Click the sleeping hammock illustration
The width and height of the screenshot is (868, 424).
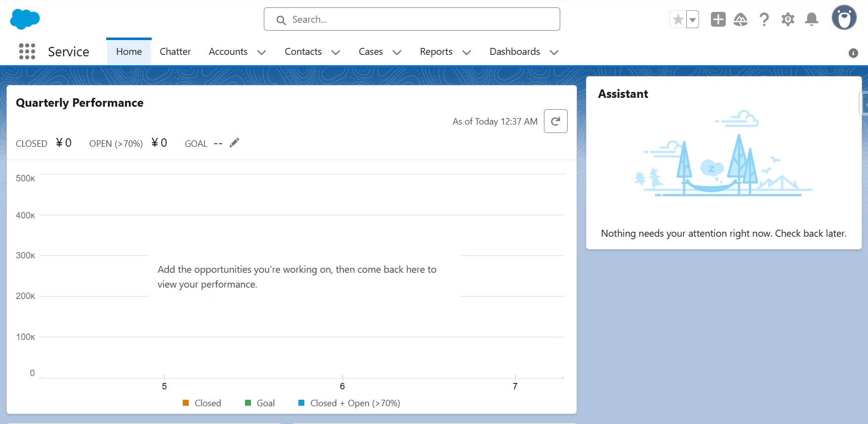tap(724, 153)
